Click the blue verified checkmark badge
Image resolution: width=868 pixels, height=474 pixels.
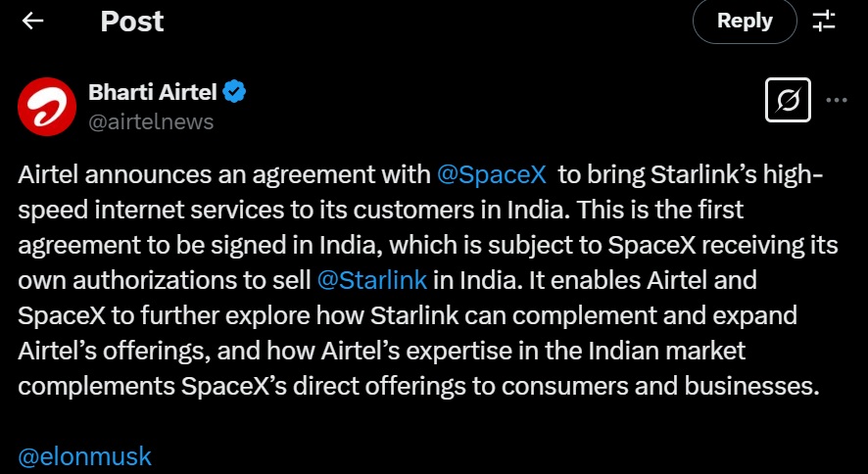point(234,93)
